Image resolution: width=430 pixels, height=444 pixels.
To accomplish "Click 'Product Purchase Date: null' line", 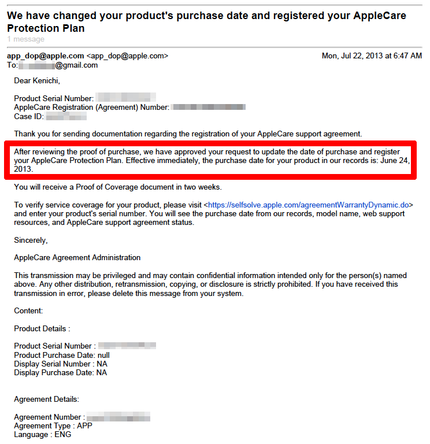I will [62, 355].
